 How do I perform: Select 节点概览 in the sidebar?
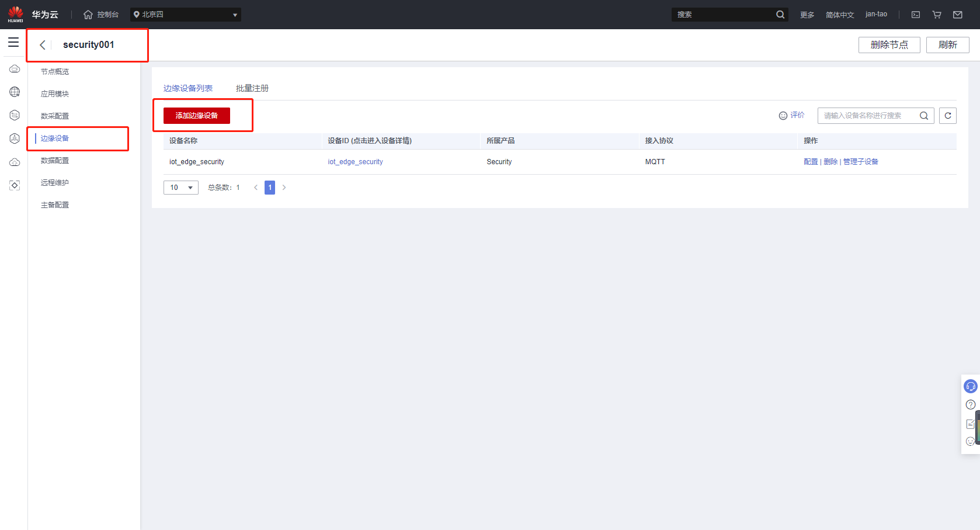[55, 72]
